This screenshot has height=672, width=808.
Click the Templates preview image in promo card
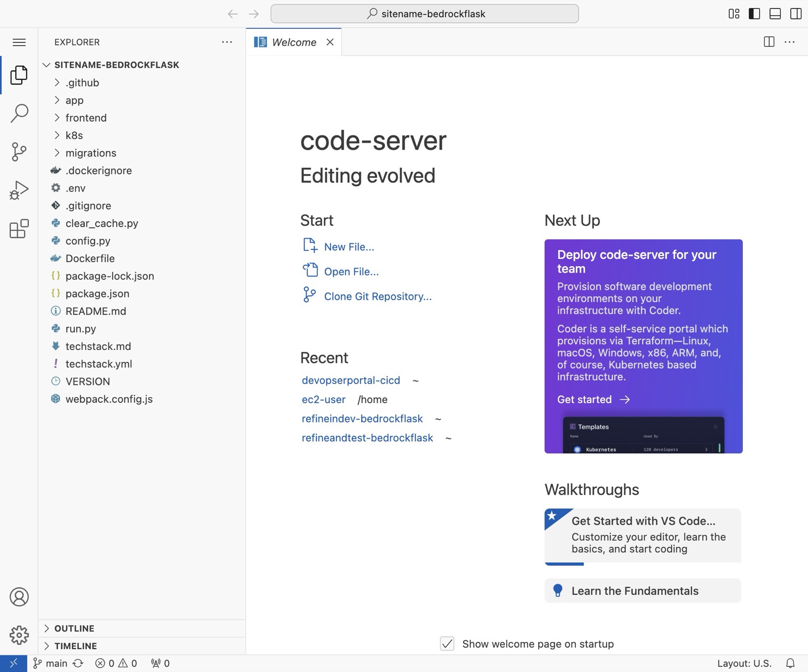click(643, 435)
